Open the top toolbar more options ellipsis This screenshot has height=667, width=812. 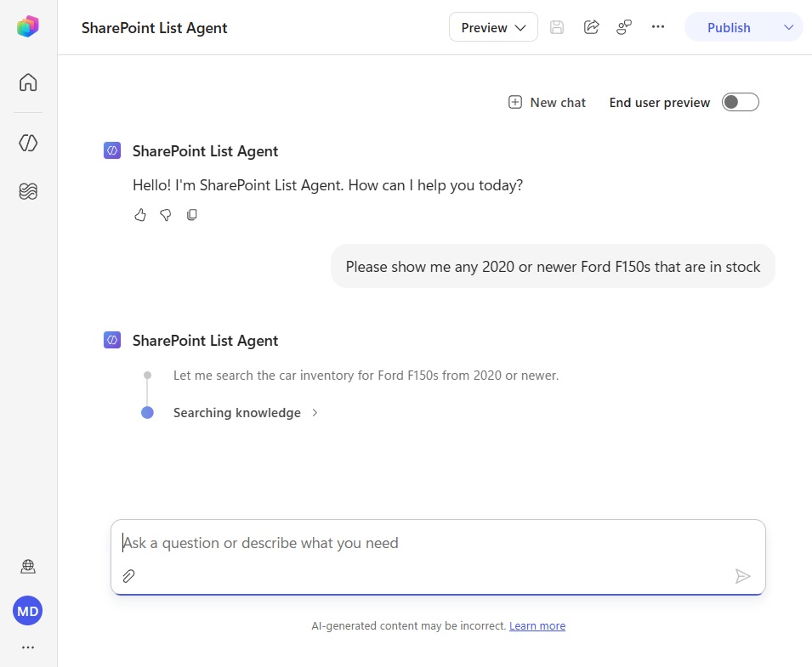(658, 27)
